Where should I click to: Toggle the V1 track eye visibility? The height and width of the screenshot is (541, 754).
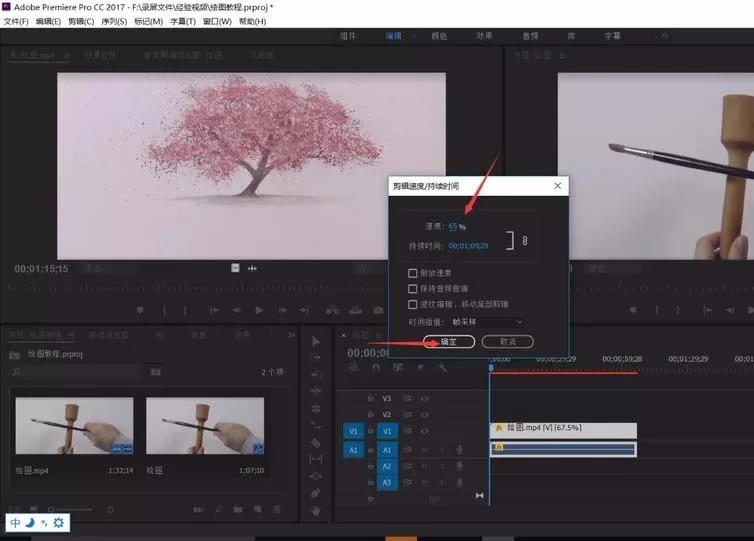[425, 431]
